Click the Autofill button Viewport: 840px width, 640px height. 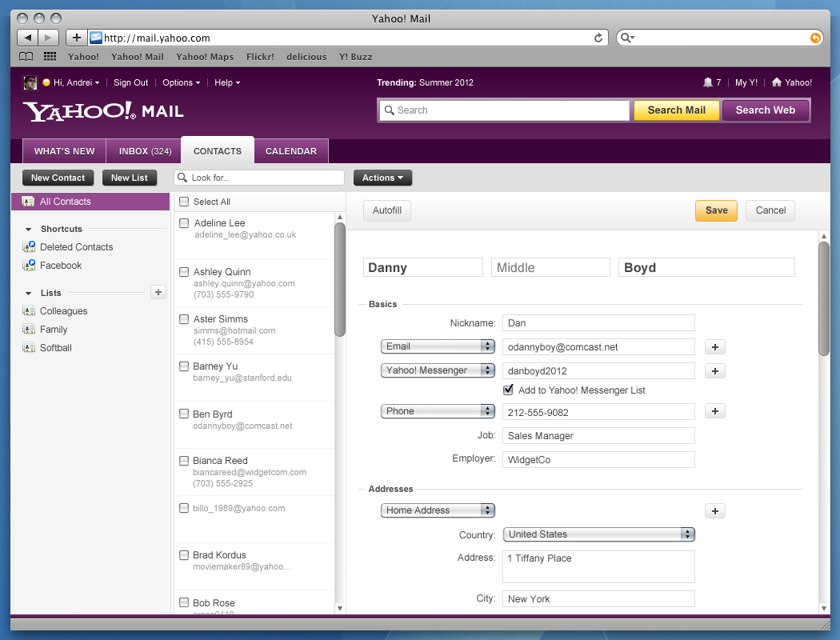click(x=386, y=210)
